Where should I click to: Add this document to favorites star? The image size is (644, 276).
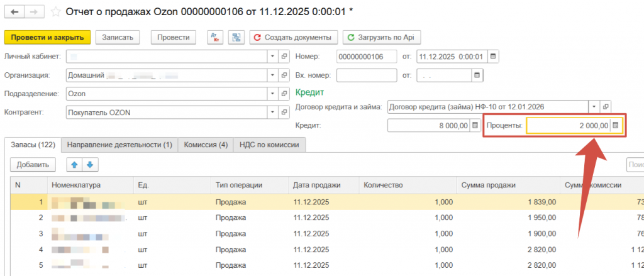coord(56,12)
